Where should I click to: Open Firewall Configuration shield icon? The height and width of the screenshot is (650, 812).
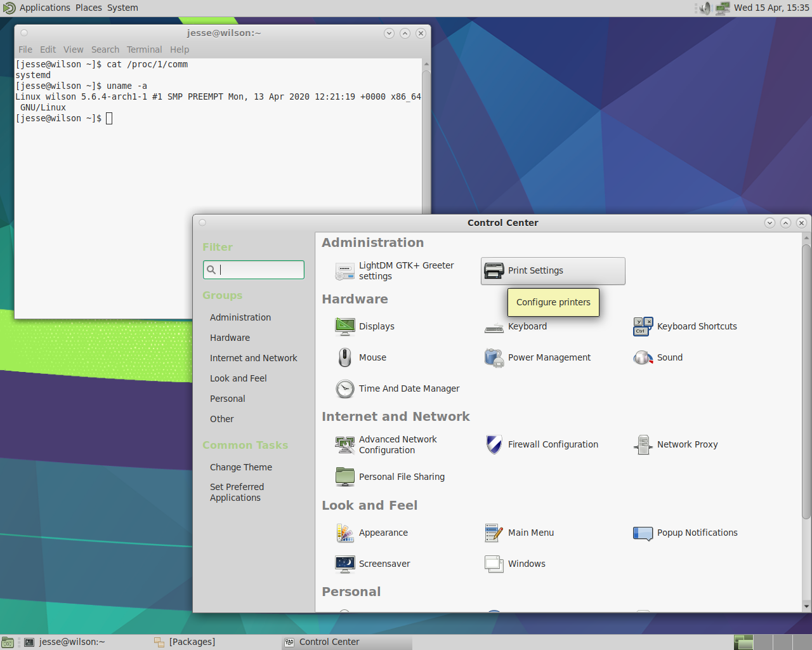click(x=494, y=444)
